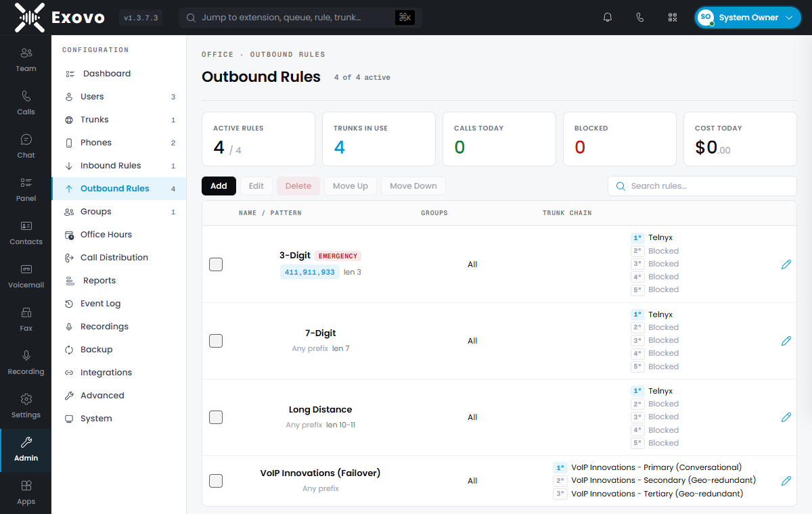Click the Cost Today stat card
Screen dimensions: 812x514
[740, 139]
